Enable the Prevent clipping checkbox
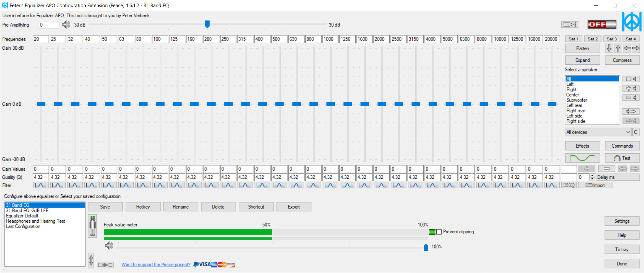Image resolution: width=644 pixels, height=273 pixels. (x=439, y=232)
